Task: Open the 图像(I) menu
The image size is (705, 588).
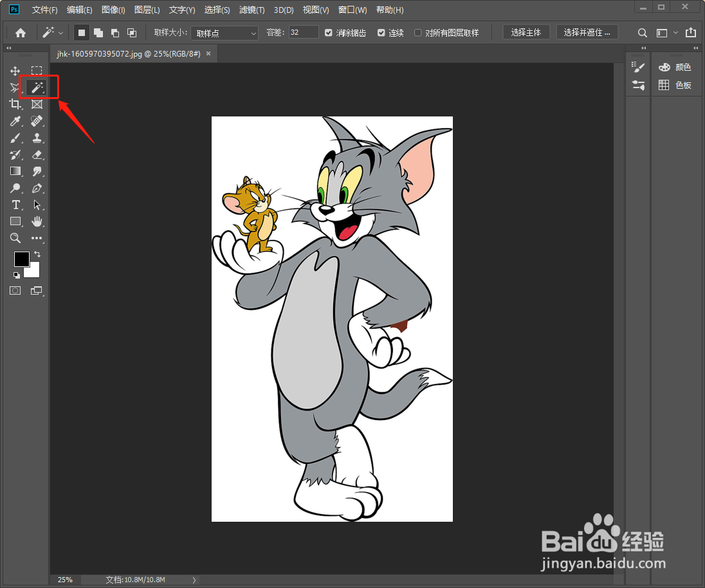Action: [113, 10]
